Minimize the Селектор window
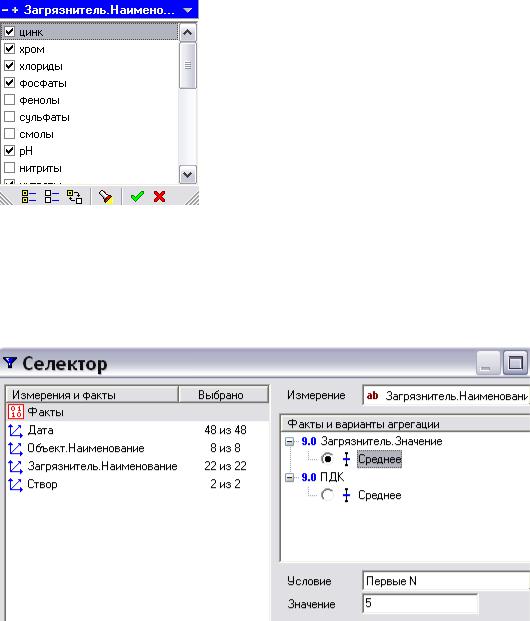The image size is (530, 621). 488,362
